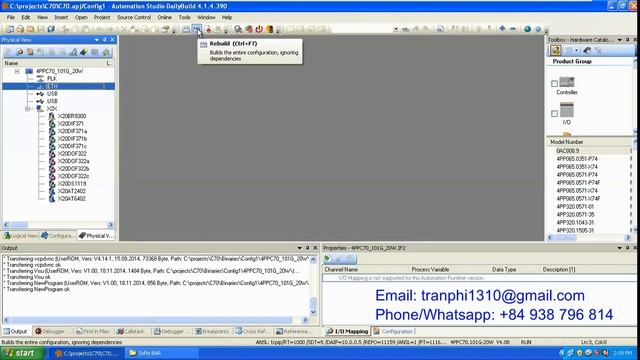
Task: Select the X20DS1119 module
Action: pos(71,184)
